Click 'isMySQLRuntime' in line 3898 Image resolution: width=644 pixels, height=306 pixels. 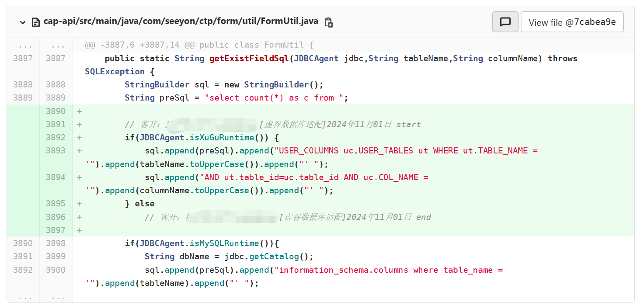[x=224, y=243]
